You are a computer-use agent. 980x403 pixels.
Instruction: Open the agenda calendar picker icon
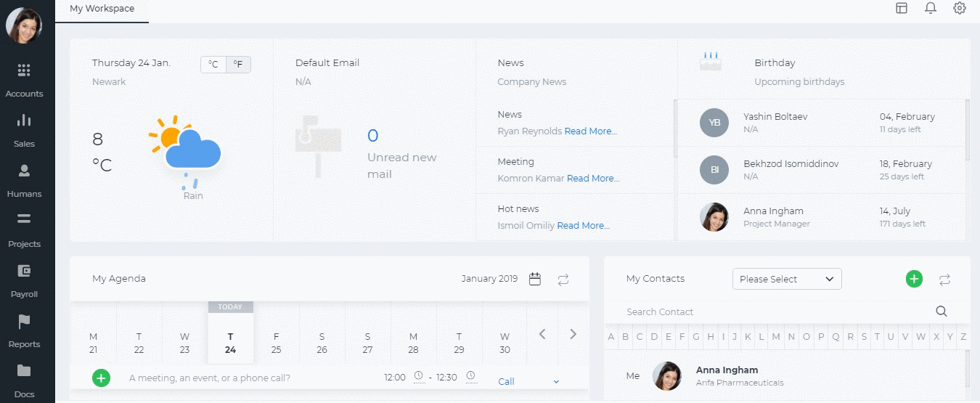pyautogui.click(x=535, y=279)
